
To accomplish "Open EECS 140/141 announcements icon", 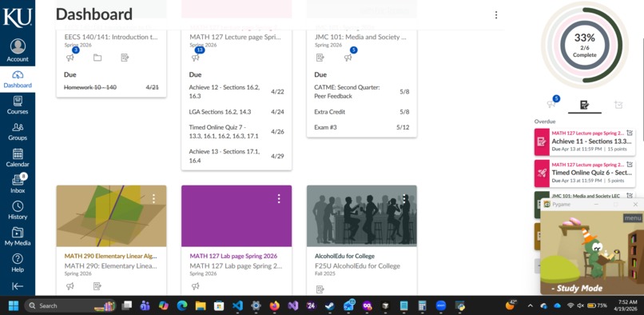I will point(70,58).
